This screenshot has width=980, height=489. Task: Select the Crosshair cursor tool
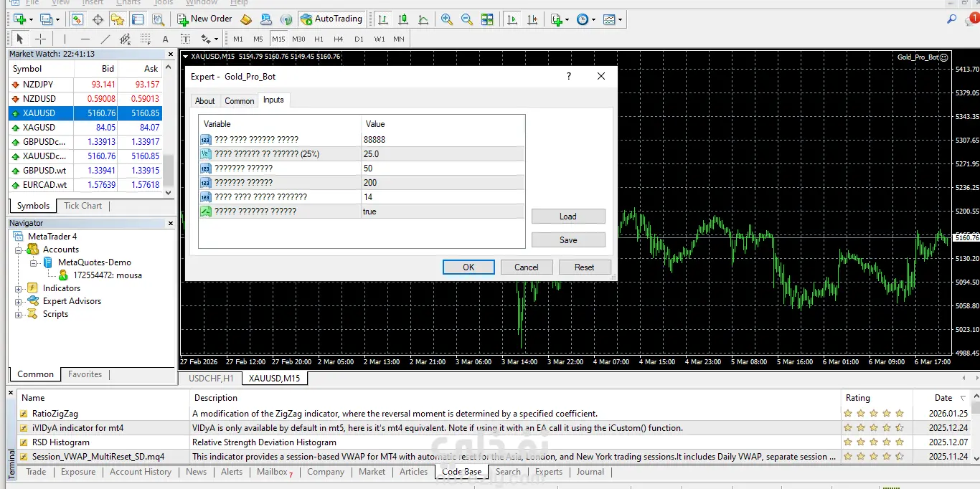click(41, 39)
